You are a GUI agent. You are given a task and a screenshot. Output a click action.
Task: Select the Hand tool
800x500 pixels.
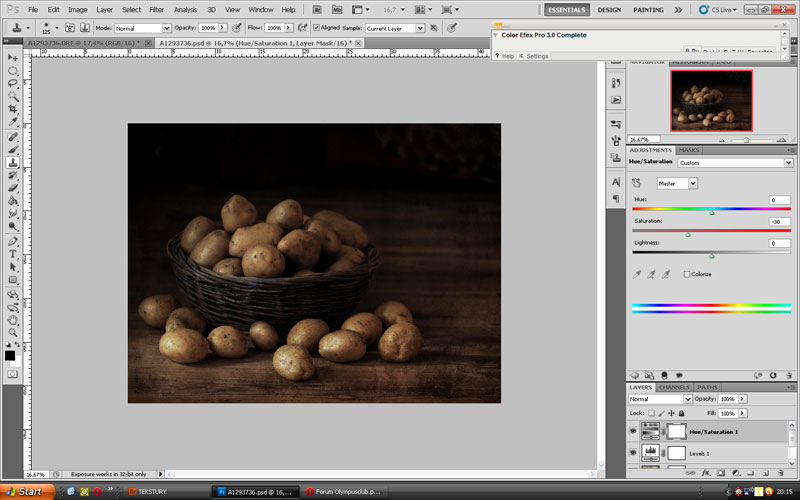13,319
